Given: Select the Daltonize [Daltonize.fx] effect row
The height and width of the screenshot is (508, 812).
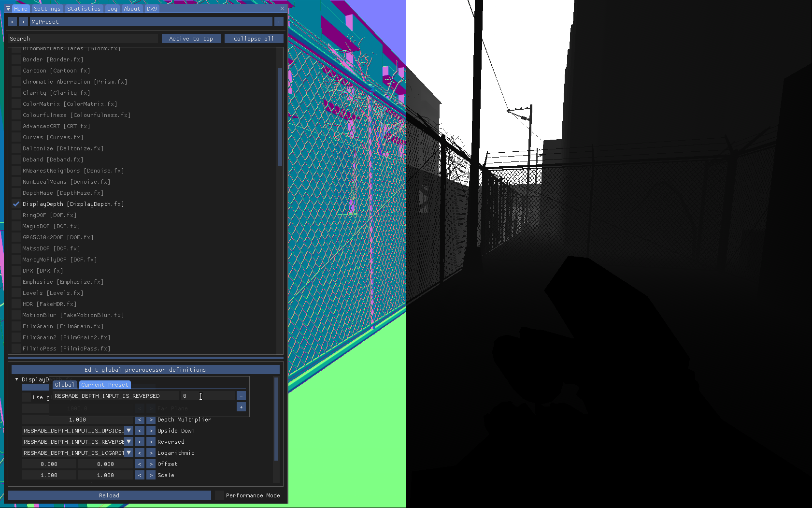Looking at the screenshot, I should [63, 148].
